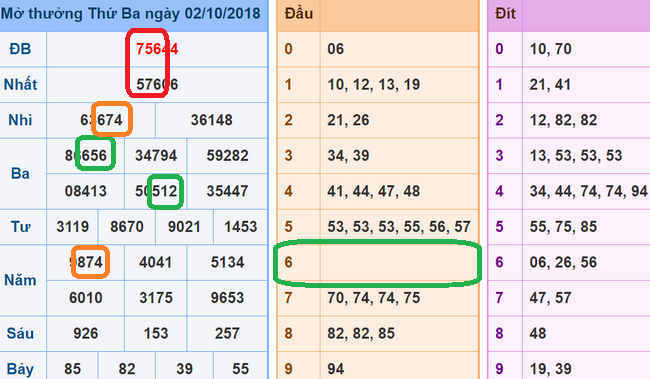Select the Tư prize number 1453
This screenshot has height=379, width=650.
click(x=241, y=227)
